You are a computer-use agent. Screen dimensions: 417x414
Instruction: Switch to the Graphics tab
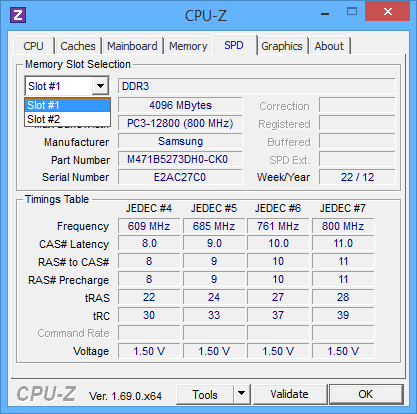[282, 46]
